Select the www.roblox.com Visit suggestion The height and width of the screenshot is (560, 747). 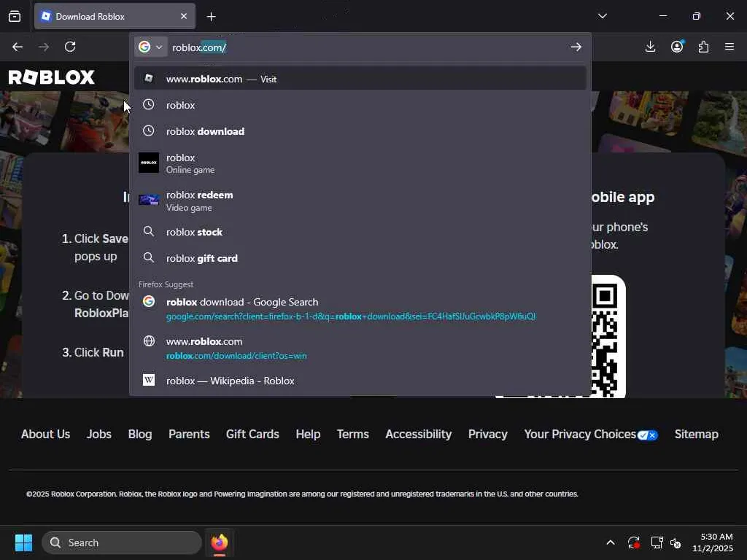click(360, 79)
